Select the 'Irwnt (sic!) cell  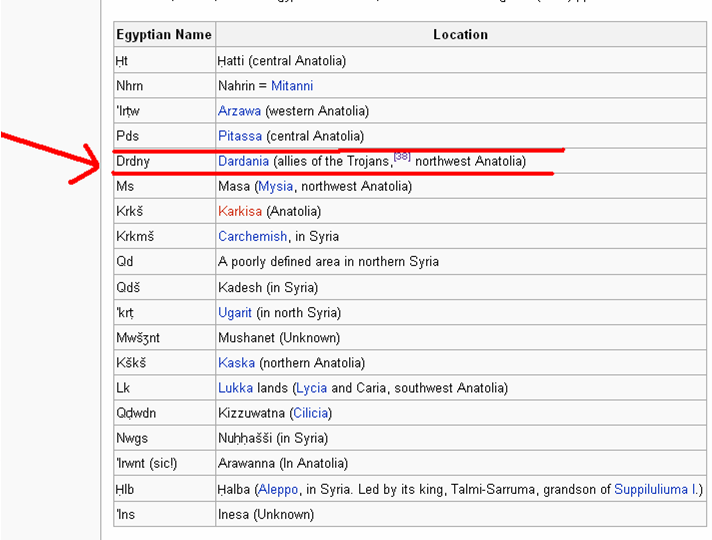click(164, 463)
